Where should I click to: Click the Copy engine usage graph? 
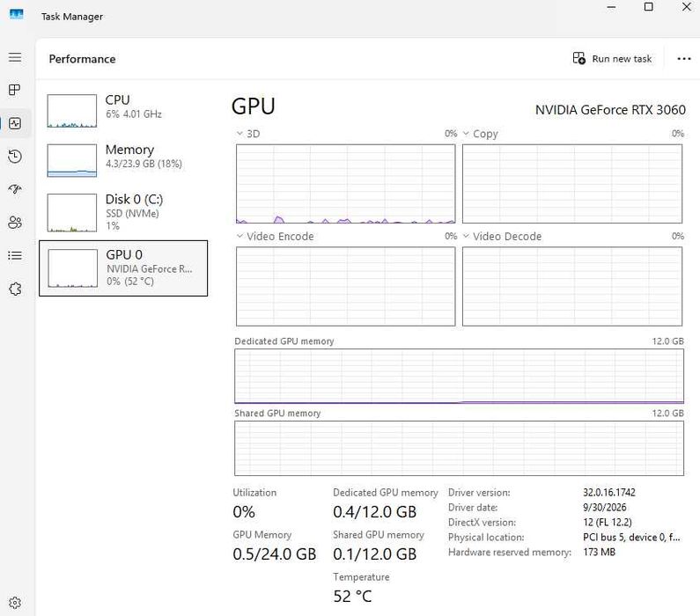click(x=572, y=184)
